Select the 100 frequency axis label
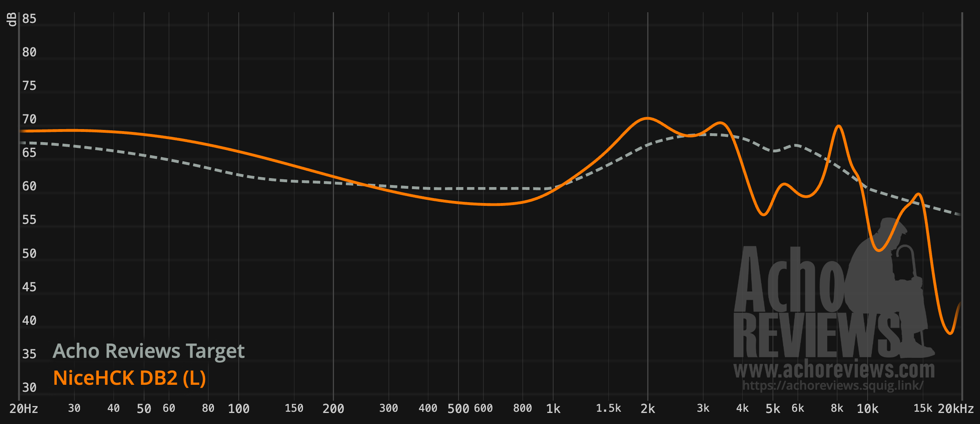 238,408
